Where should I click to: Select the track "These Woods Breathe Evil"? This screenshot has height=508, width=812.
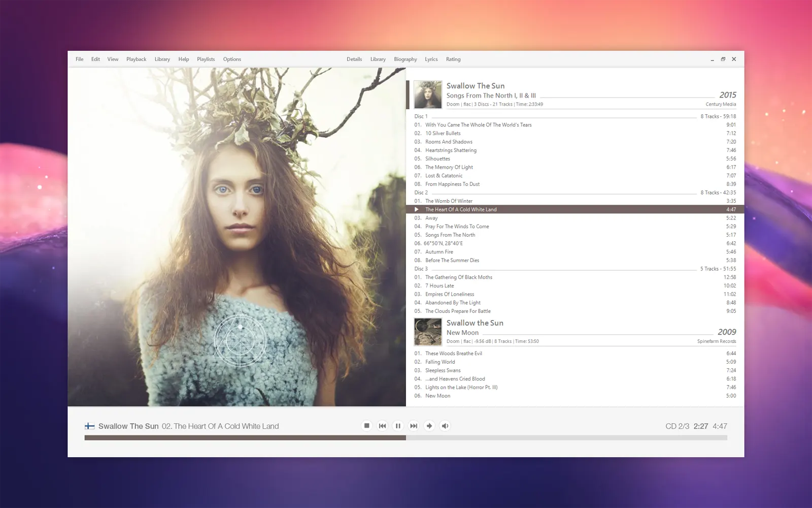coord(575,354)
